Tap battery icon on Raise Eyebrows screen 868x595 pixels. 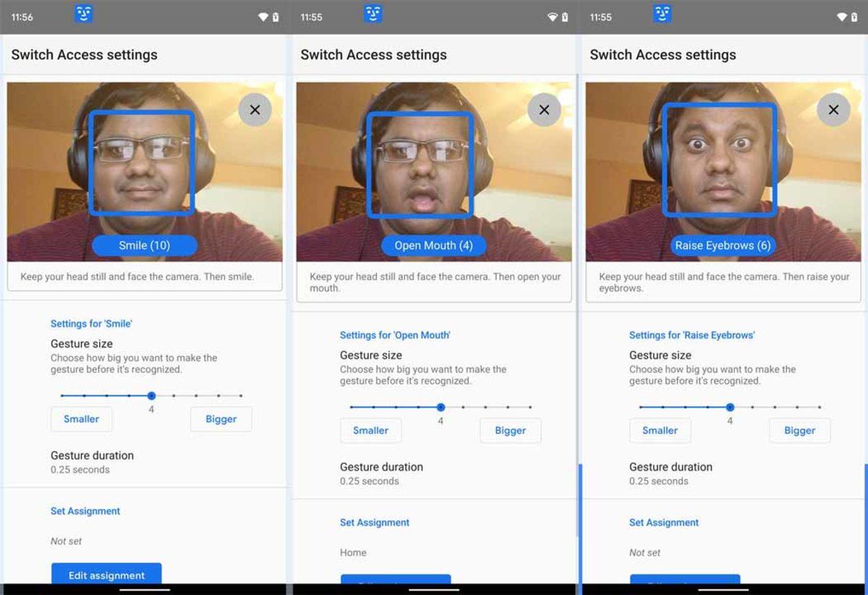854,17
